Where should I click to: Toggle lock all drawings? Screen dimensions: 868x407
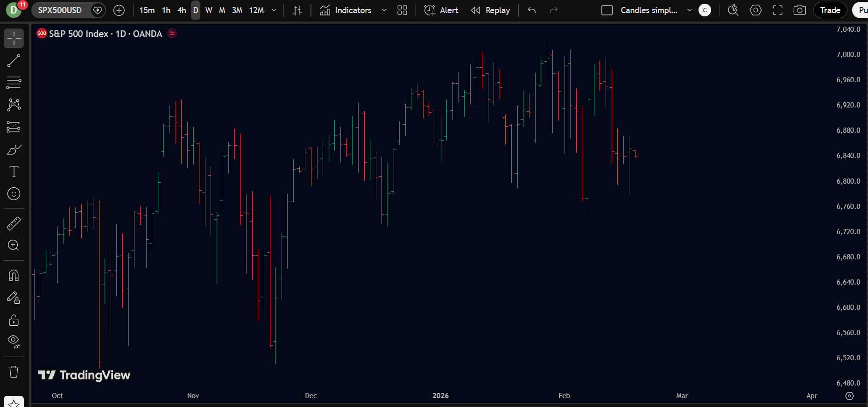[x=14, y=320]
